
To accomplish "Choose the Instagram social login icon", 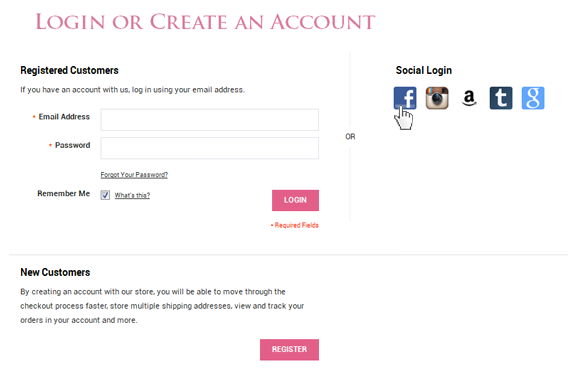I will (x=437, y=98).
